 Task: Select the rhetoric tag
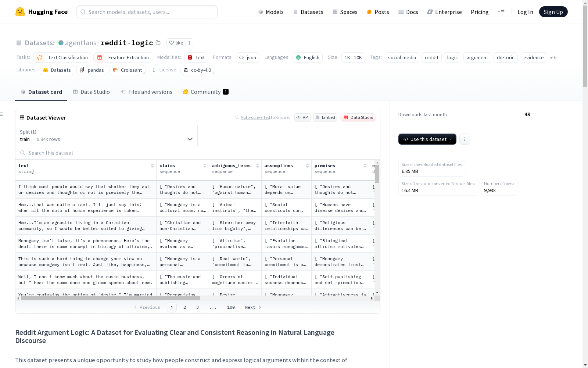[x=506, y=58]
